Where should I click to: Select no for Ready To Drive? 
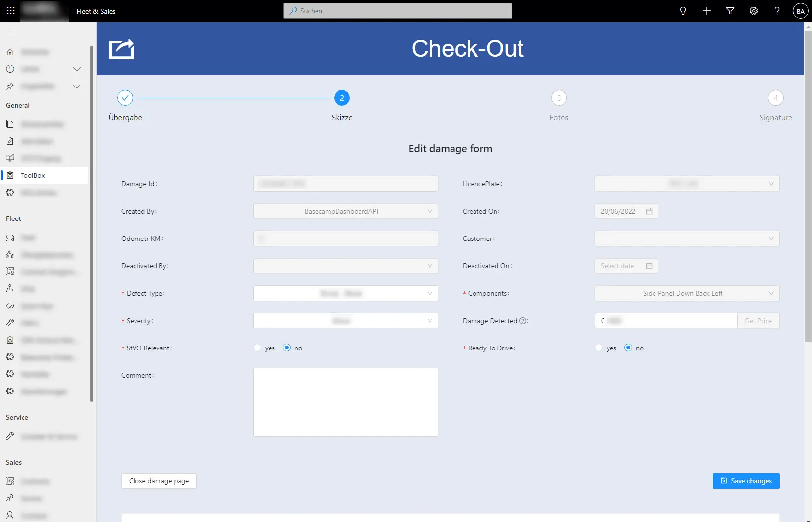(x=628, y=348)
